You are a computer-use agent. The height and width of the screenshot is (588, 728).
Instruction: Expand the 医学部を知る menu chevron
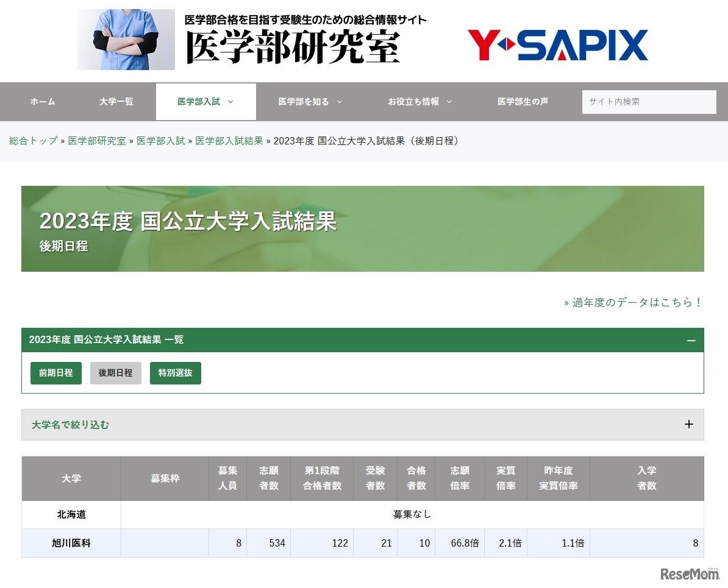tap(341, 102)
